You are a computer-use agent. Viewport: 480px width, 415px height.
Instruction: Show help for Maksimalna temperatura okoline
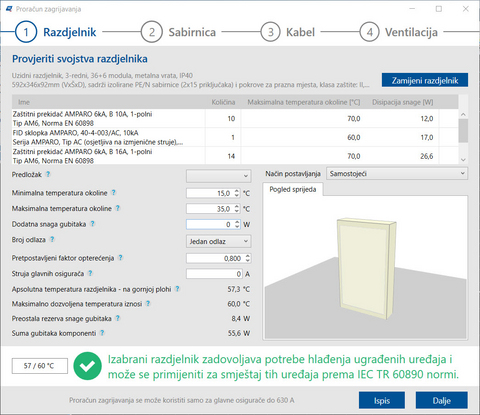coord(118,208)
